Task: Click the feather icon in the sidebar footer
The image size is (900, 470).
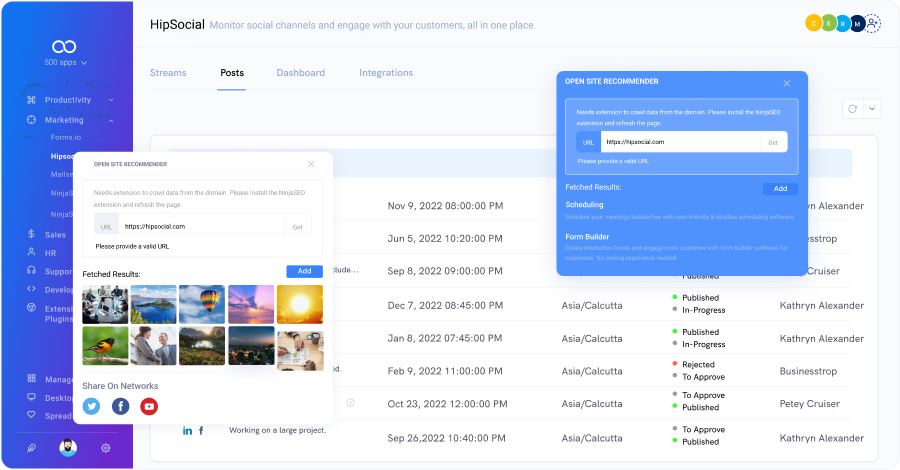Action: [31, 448]
